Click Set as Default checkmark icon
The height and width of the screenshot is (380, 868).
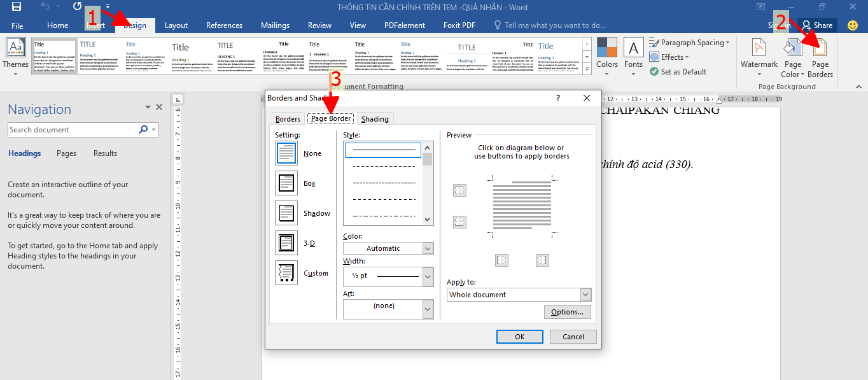(x=654, y=72)
